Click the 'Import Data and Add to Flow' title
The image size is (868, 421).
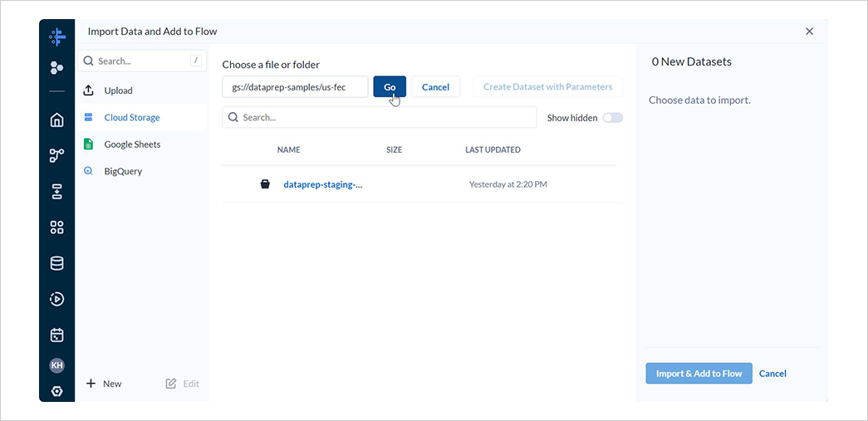point(152,32)
